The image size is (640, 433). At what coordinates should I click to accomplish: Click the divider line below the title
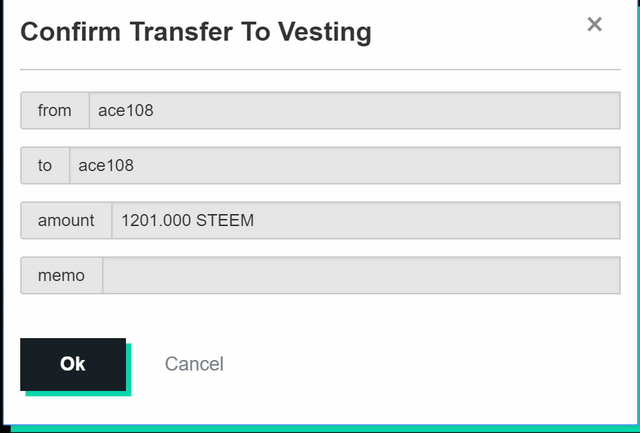[320, 69]
